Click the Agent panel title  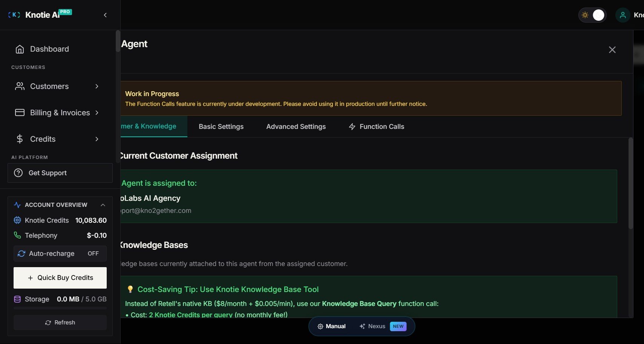[x=134, y=44]
